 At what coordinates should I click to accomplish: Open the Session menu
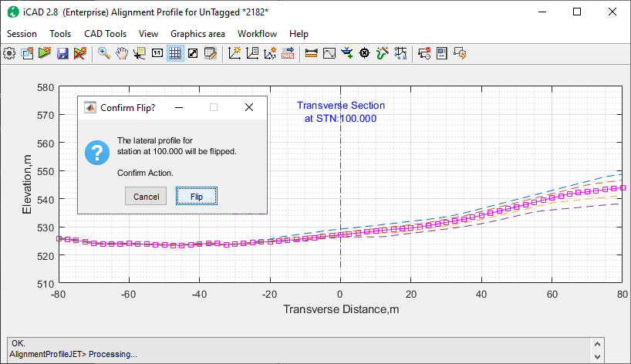(22, 34)
